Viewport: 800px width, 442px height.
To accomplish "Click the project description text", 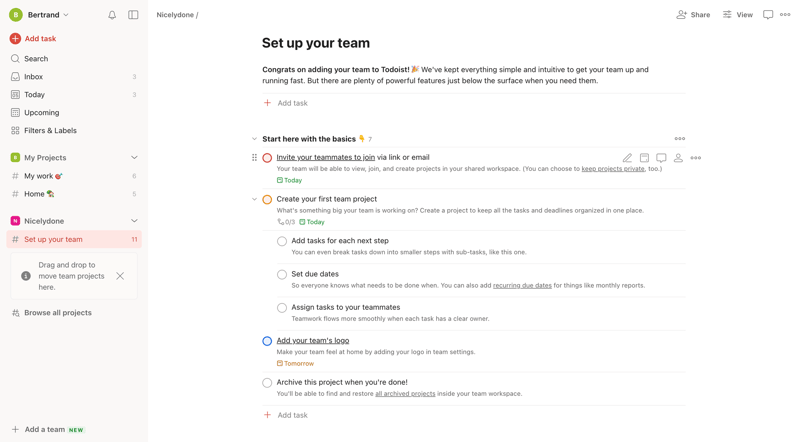I will 455,75.
